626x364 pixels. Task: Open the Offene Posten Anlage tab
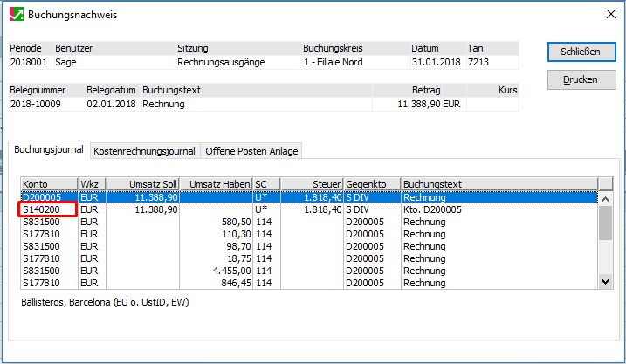[x=251, y=151]
